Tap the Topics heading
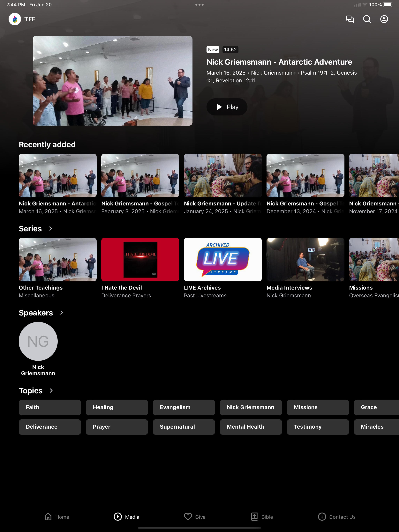The width and height of the screenshot is (399, 532). [31, 391]
